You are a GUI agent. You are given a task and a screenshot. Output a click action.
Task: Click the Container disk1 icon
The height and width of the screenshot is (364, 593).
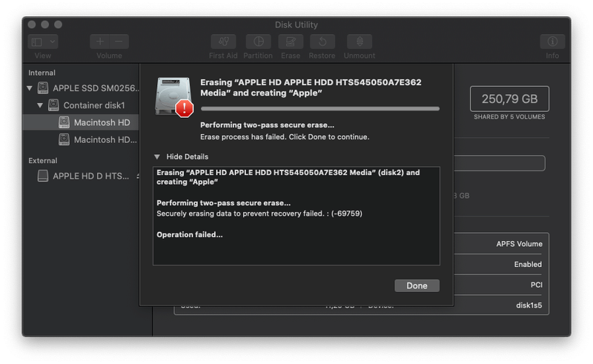[53, 105]
